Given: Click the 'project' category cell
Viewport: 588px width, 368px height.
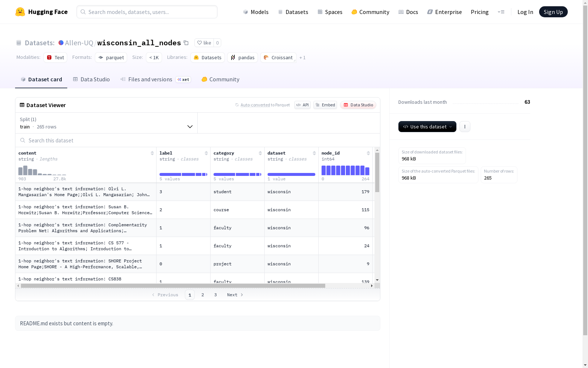Looking at the screenshot, I should click(237, 264).
